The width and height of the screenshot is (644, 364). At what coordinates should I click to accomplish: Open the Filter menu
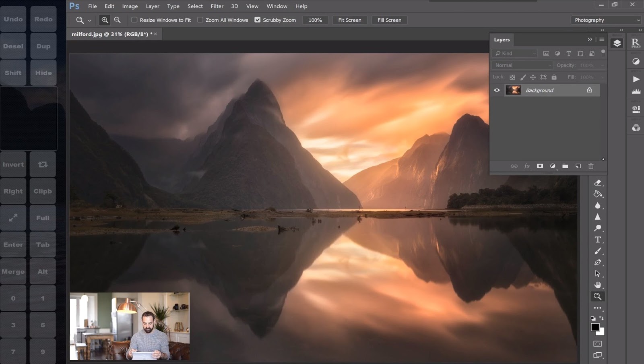[217, 6]
